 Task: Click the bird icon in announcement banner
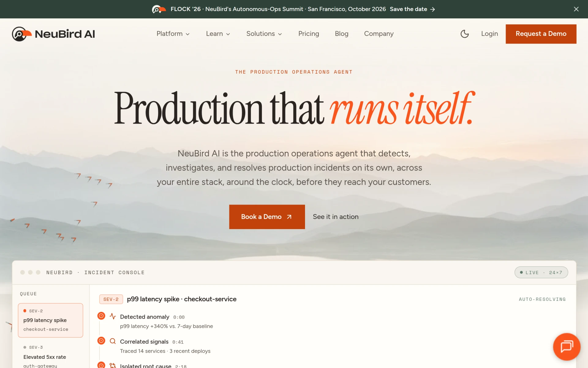pyautogui.click(x=159, y=9)
